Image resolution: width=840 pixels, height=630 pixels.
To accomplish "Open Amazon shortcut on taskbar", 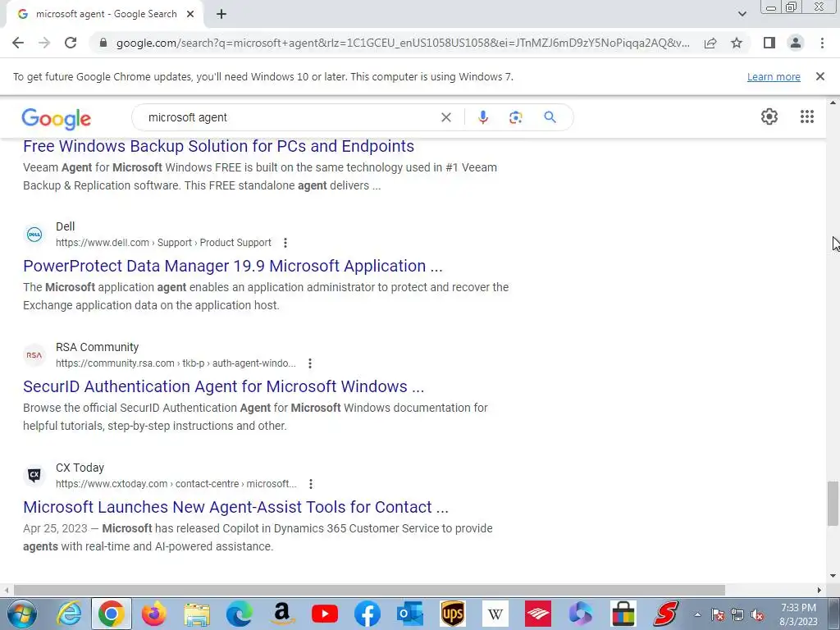I will [282, 614].
